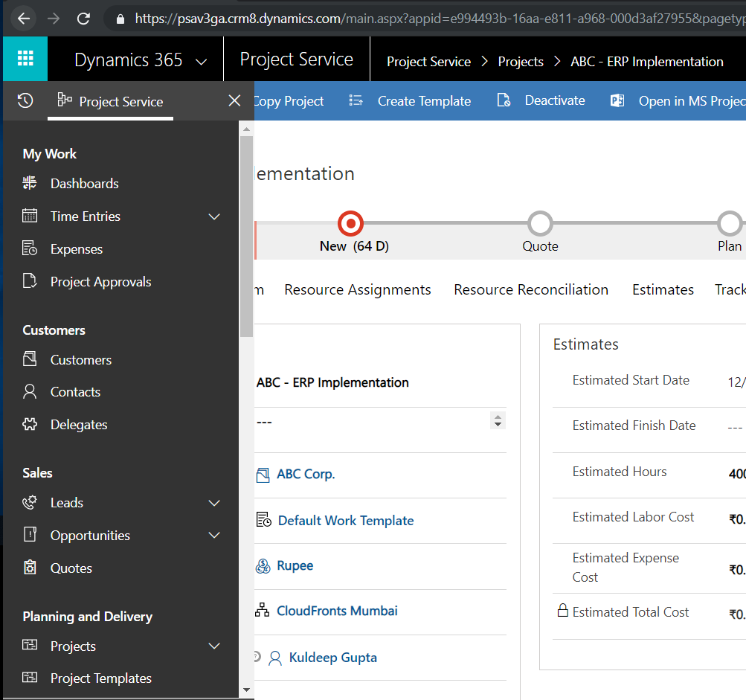Select the Plan stage circle
Viewport: 746px width, 700px height.
(x=730, y=222)
